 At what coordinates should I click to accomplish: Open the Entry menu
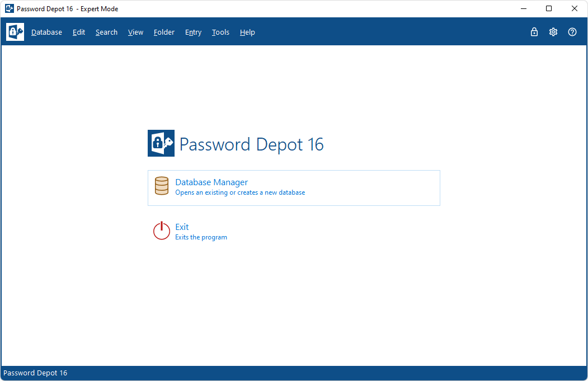(x=193, y=32)
